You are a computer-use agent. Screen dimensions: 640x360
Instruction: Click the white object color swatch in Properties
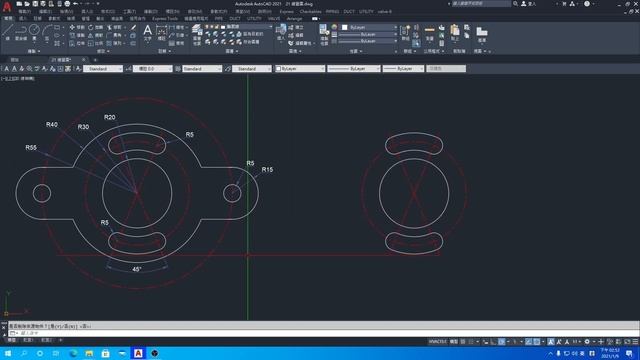pyautogui.click(x=344, y=27)
